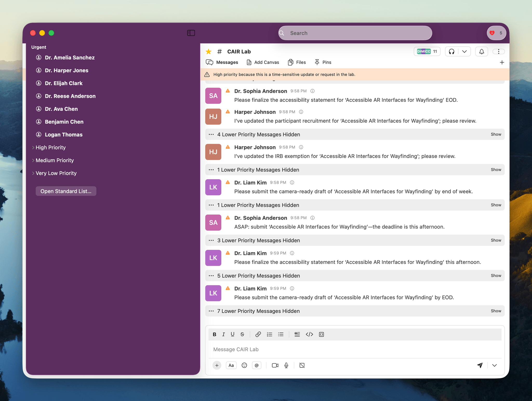Open notification preferences via the bell icon
Image resolution: width=532 pixels, height=401 pixels.
pos(482,51)
